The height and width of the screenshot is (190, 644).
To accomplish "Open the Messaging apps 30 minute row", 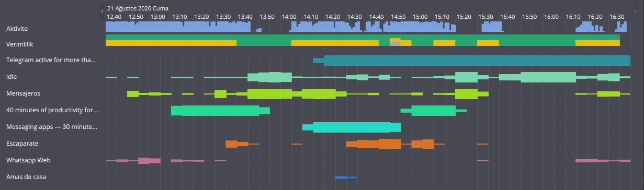I will [x=51, y=127].
